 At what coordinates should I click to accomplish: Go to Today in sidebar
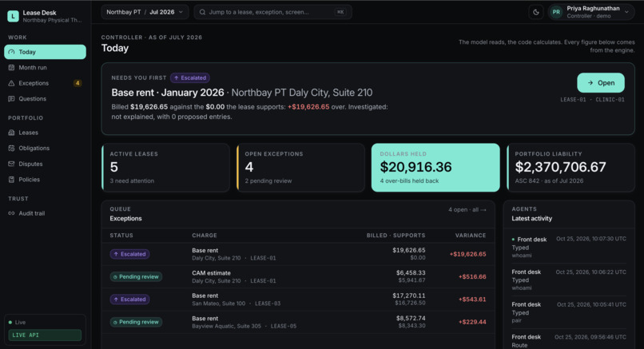pyautogui.click(x=46, y=52)
